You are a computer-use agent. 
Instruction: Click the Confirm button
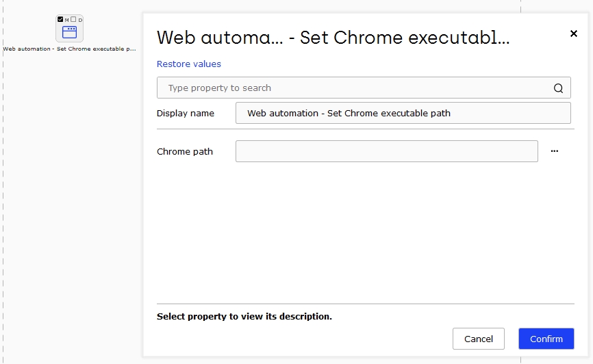pos(546,339)
